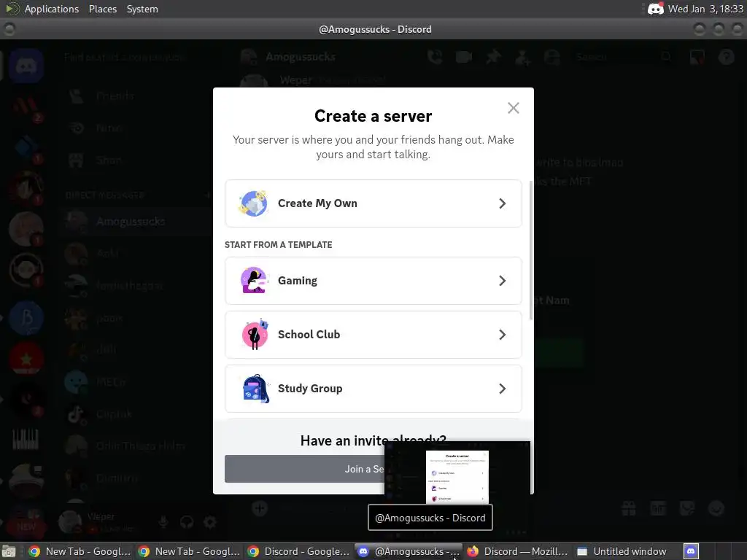Click the Create My Own globe icon
Viewport: 747px width, 560px height.
pyautogui.click(x=253, y=203)
